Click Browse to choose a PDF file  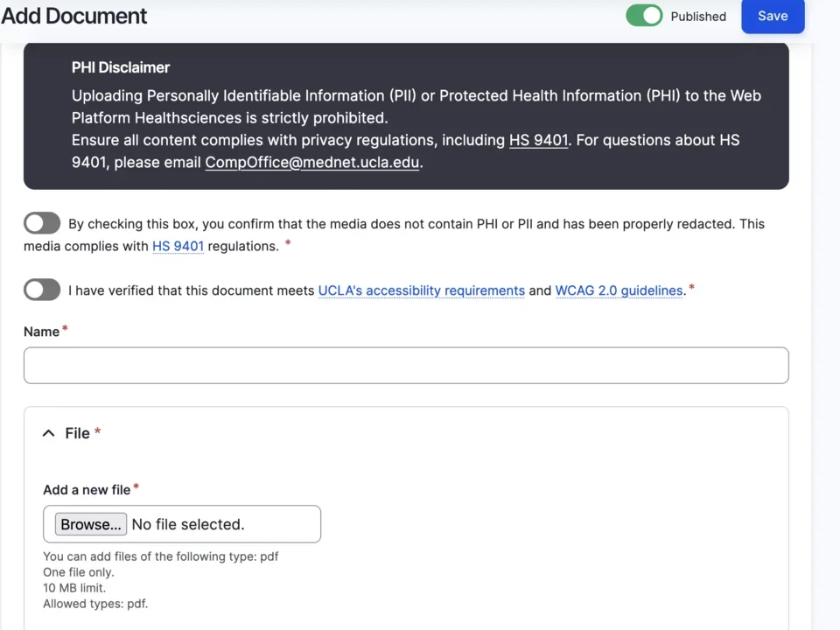[90, 524]
